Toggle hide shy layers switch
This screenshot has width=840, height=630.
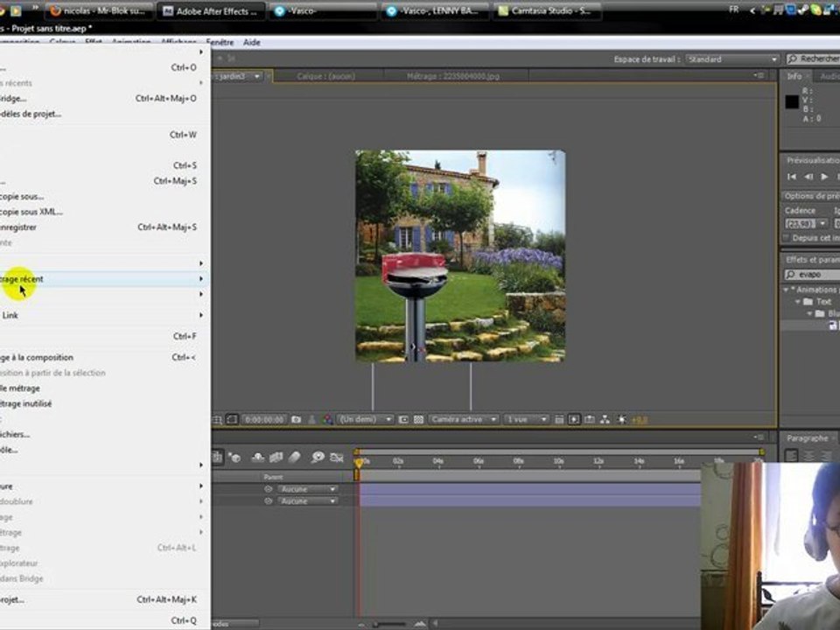click(x=257, y=457)
